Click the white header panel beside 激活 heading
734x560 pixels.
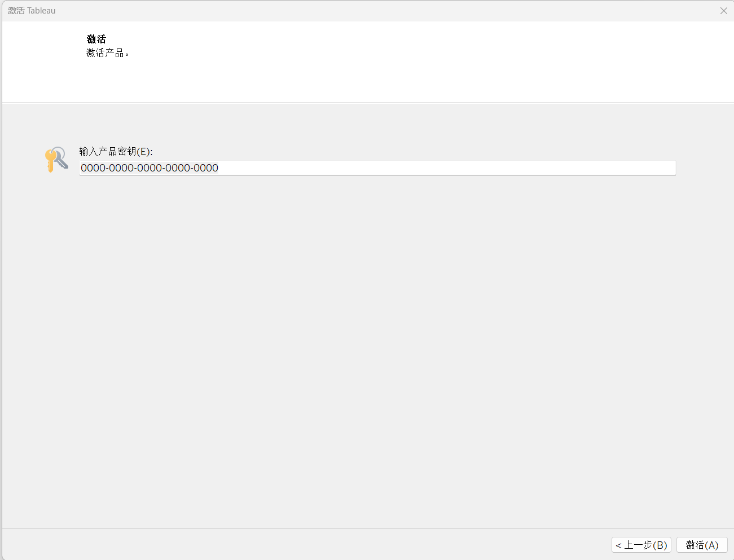[395, 62]
